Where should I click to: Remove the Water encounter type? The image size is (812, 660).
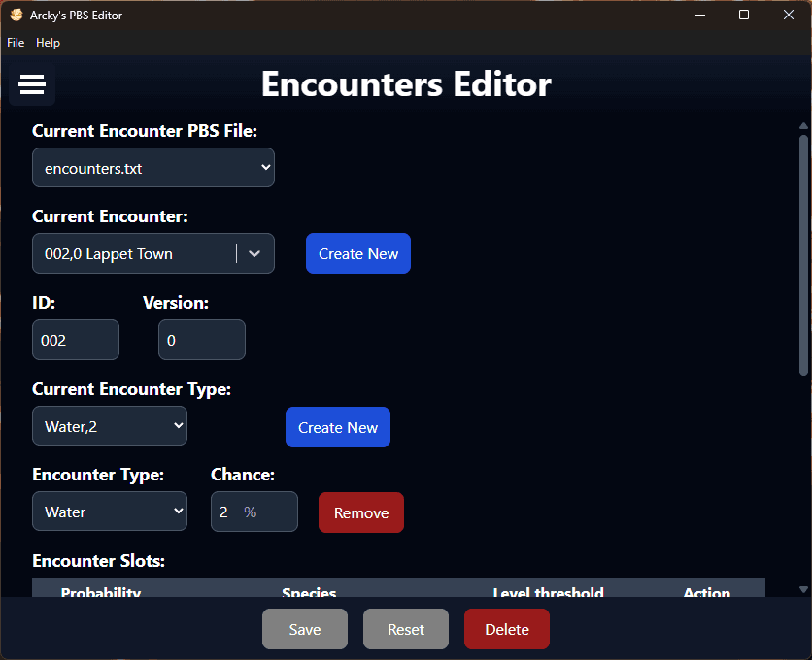[x=361, y=512]
